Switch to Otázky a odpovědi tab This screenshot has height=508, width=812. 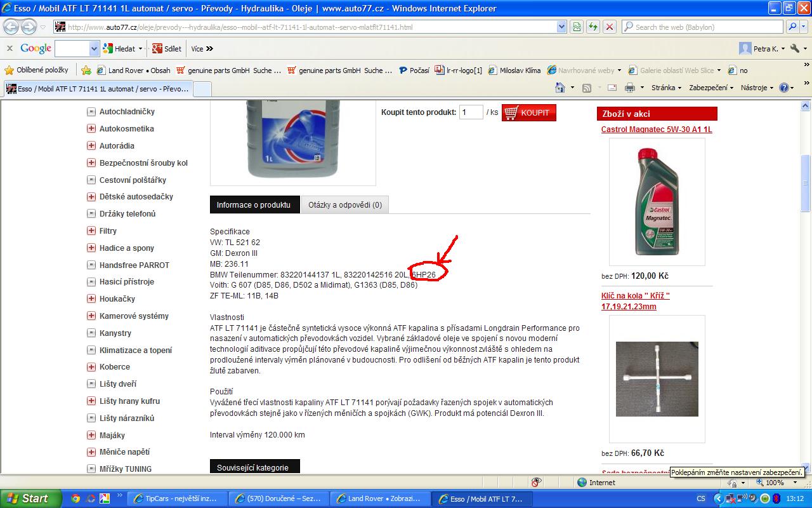point(345,205)
